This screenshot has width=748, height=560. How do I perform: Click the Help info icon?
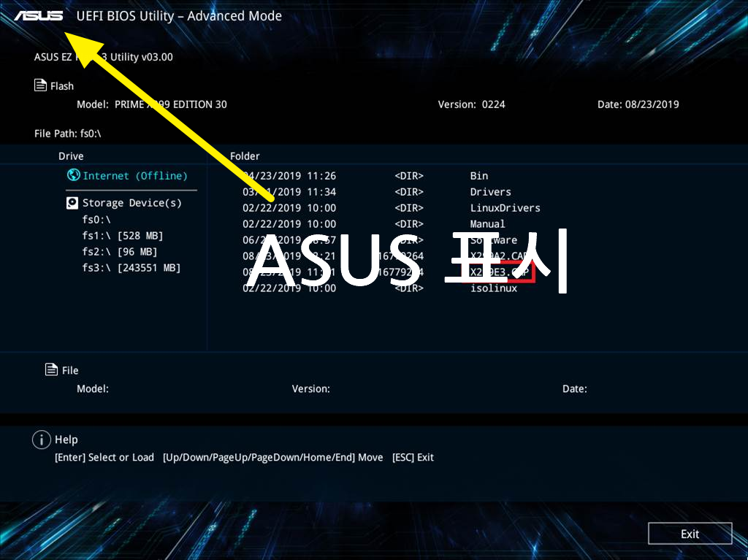tap(42, 439)
